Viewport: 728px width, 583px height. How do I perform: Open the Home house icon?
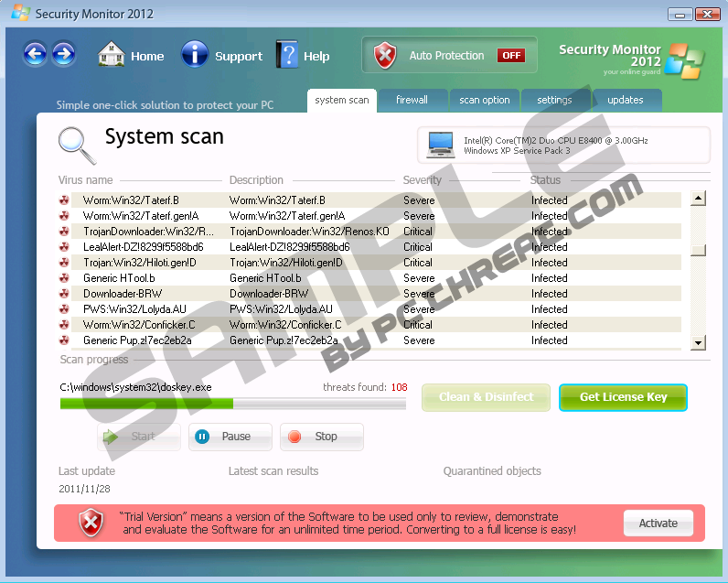(x=111, y=54)
